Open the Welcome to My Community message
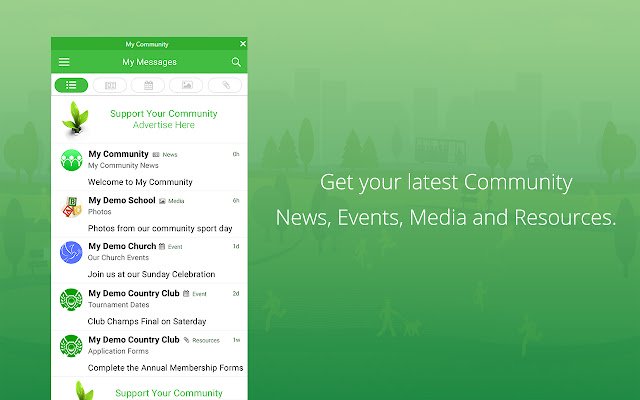Screen dimensions: 640x400 point(140,182)
